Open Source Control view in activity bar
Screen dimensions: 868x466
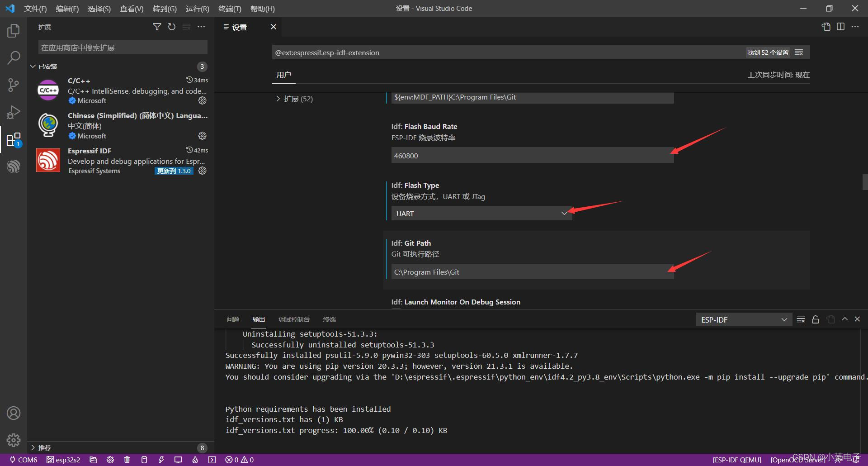14,85
